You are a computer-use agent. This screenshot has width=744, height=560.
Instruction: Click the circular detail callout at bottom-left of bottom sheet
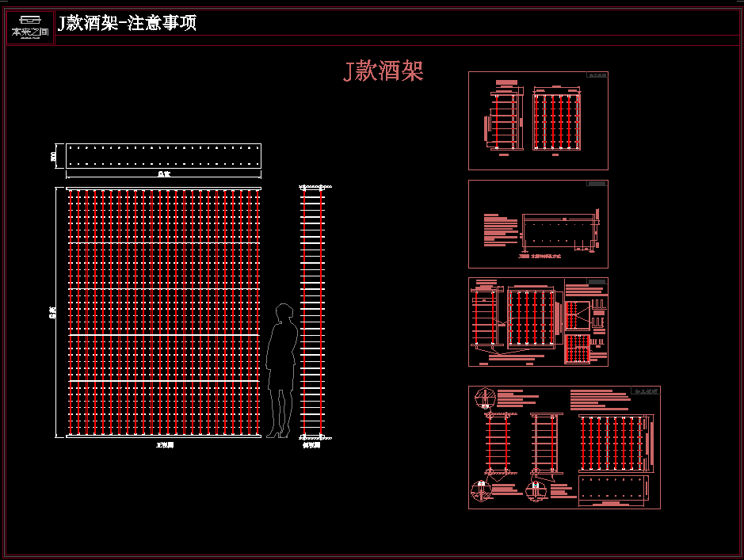click(481, 490)
